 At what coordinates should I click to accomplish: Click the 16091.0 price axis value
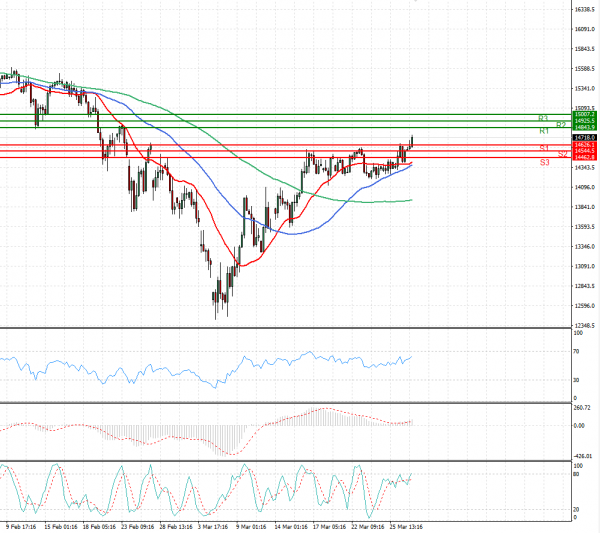click(585, 29)
